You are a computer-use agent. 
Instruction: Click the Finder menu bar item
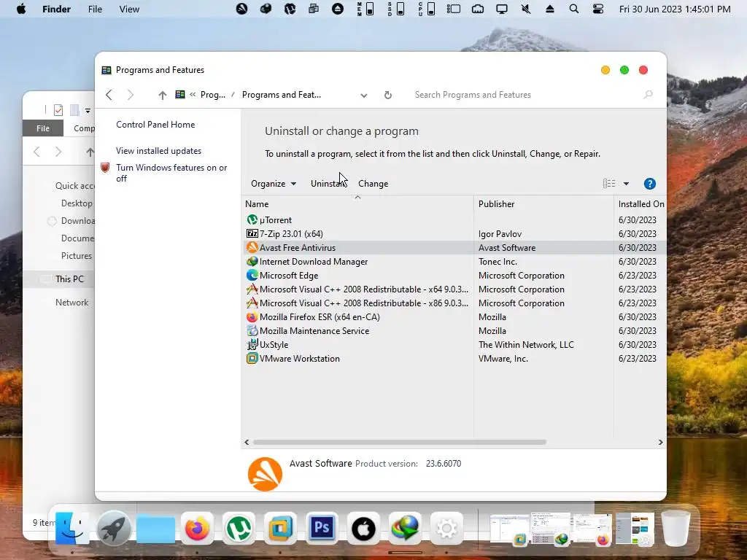(x=56, y=9)
